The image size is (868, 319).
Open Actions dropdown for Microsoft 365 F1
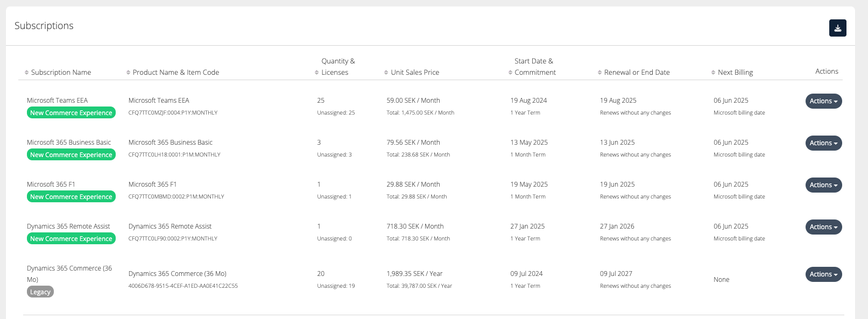click(823, 185)
